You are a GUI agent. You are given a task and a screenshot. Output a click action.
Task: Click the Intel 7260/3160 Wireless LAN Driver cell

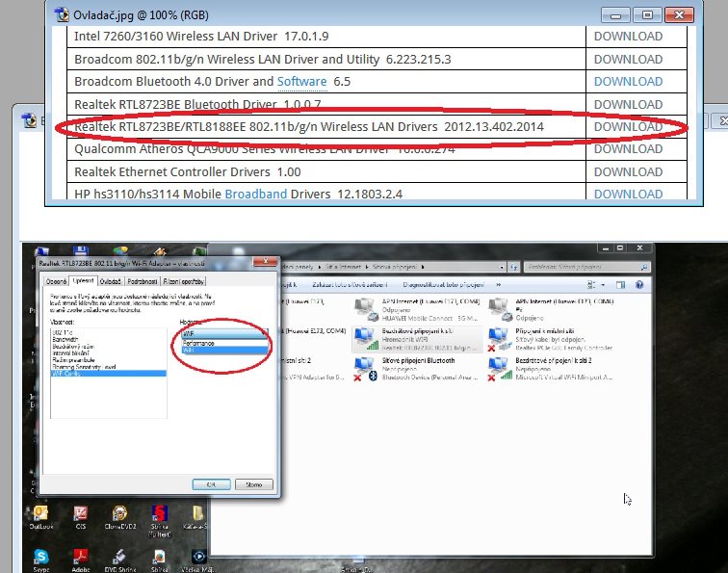coord(326,37)
